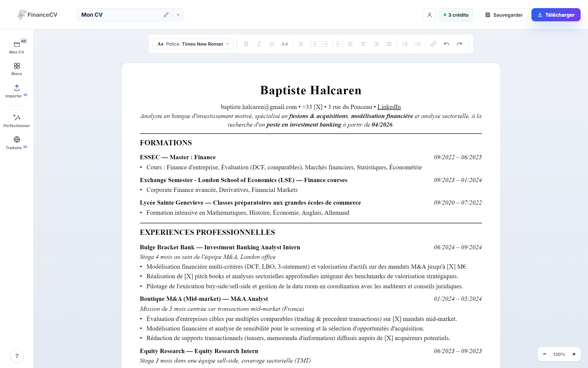Apply standard bullet list icon
This screenshot has width=588, height=368.
(x=301, y=44)
